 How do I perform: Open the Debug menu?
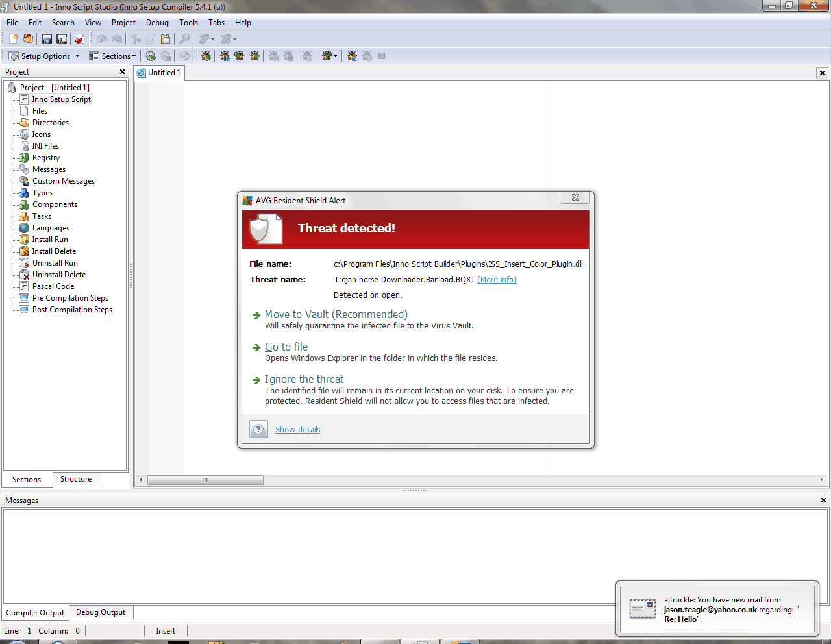[157, 23]
